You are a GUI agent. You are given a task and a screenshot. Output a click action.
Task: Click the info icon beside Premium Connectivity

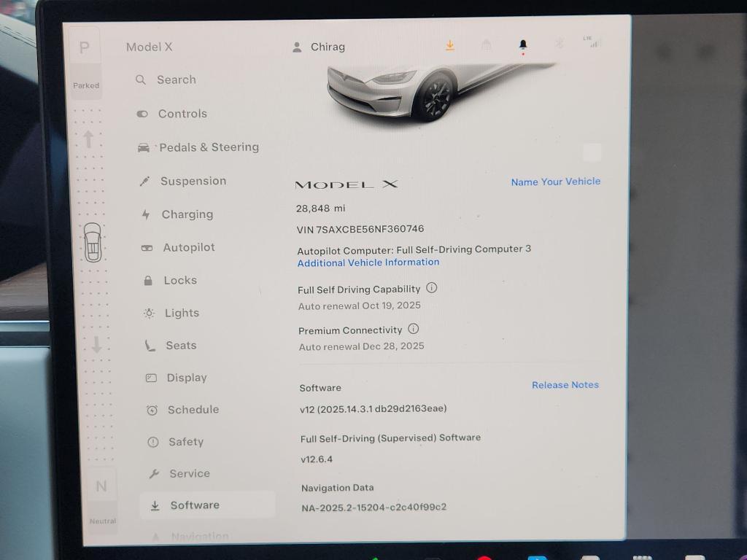point(414,329)
